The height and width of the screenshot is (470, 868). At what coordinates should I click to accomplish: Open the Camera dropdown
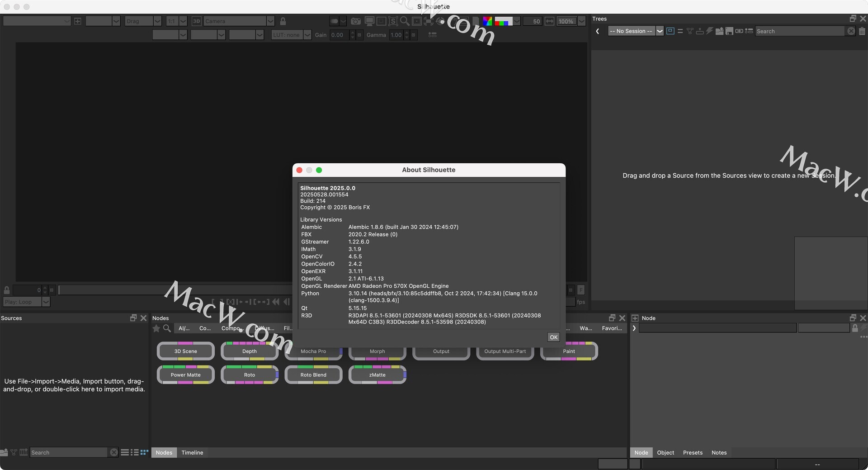click(239, 21)
